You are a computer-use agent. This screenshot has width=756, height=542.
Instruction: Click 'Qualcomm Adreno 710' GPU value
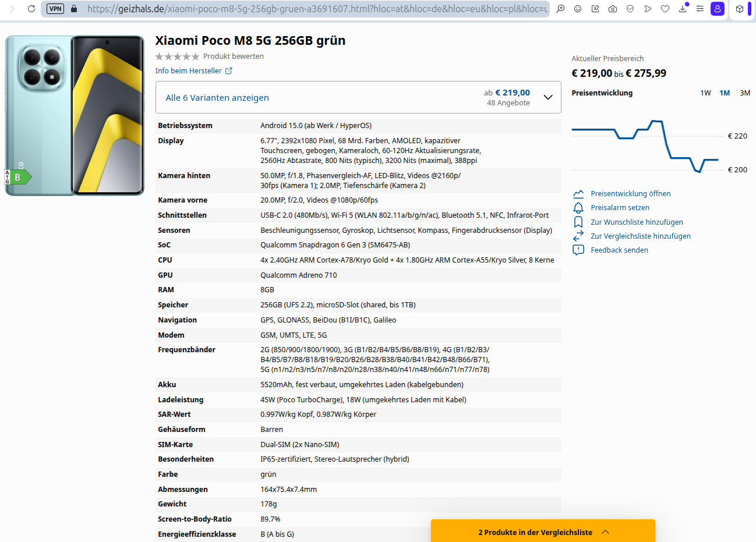298,275
